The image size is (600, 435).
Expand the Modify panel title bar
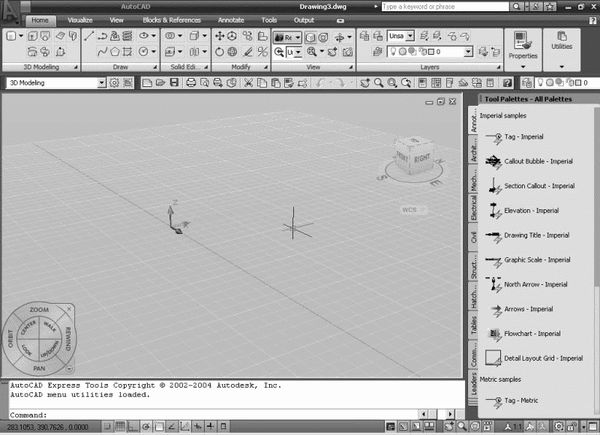coord(241,67)
